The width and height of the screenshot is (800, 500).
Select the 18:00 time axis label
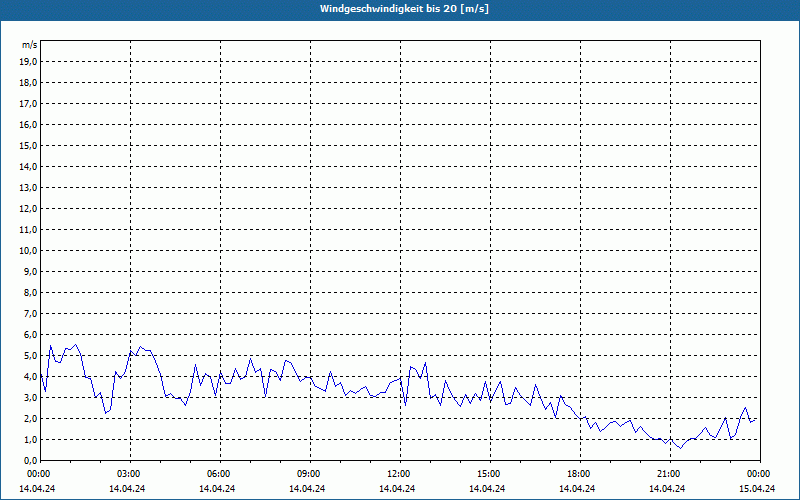click(579, 474)
